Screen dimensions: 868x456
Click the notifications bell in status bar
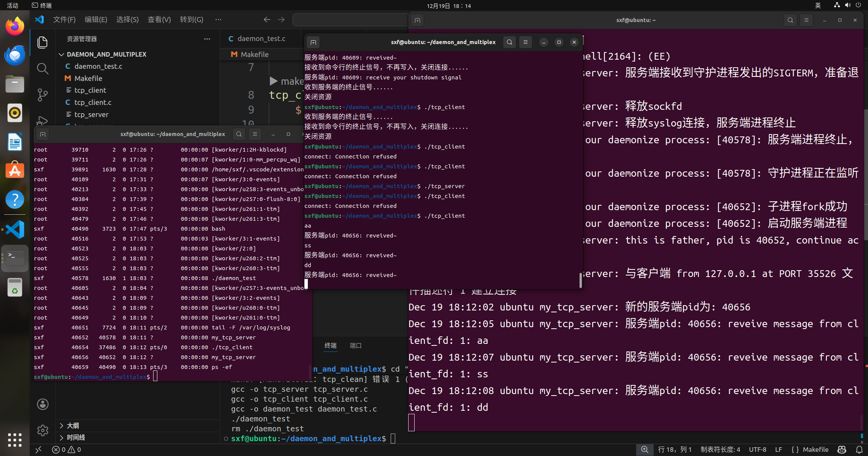pyautogui.click(x=859, y=450)
